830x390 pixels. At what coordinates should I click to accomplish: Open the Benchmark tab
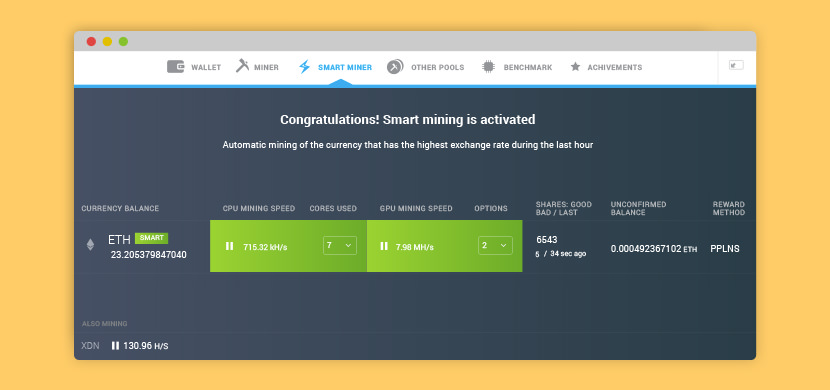click(517, 67)
